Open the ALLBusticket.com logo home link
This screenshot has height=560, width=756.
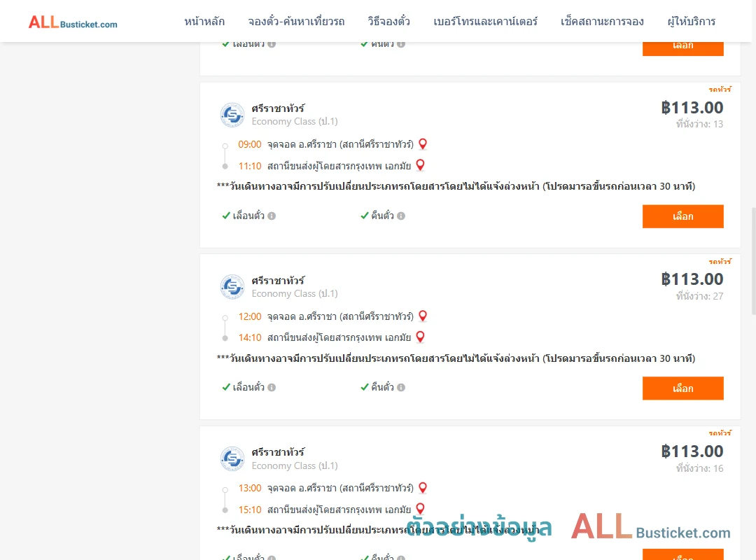coord(73,22)
